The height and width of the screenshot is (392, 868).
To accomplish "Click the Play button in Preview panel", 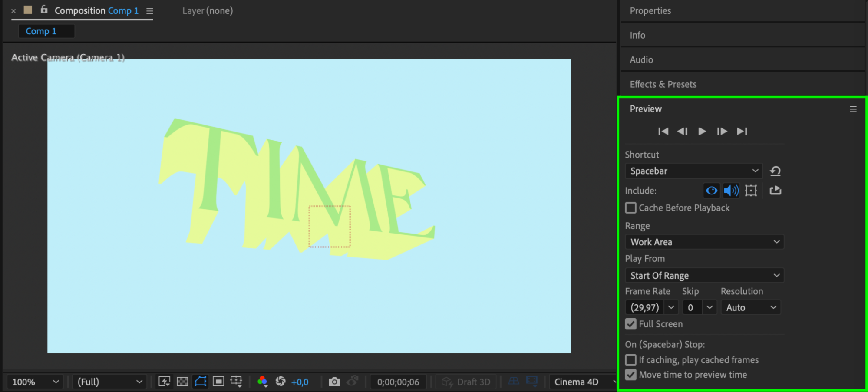I will pos(702,131).
